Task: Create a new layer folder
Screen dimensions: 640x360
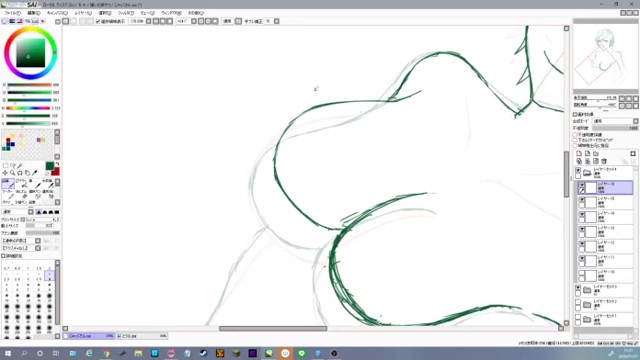Action: (596, 153)
